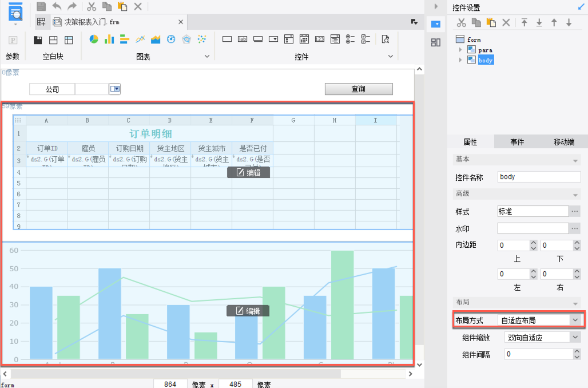Click the 组件间隔 value field
This screenshot has height=388, width=588.
click(538, 354)
